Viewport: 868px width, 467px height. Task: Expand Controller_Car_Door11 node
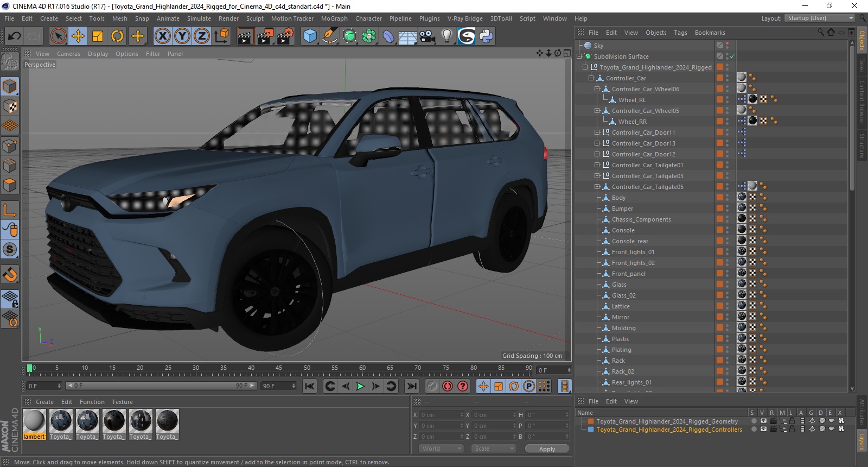click(x=597, y=132)
